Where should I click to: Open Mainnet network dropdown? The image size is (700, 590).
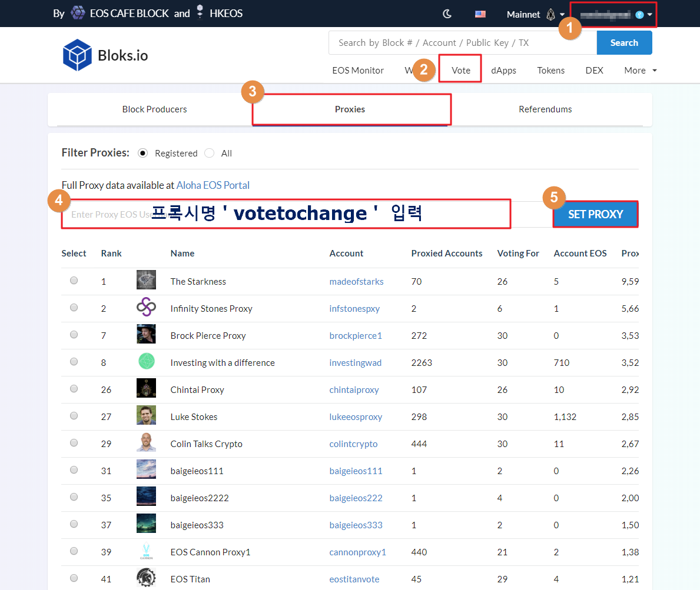point(535,14)
